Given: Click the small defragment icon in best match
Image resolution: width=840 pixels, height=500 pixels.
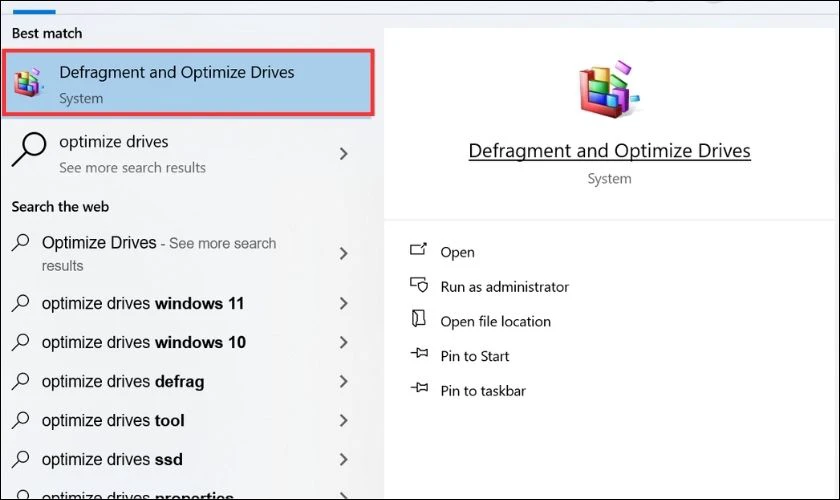Looking at the screenshot, I should pyautogui.click(x=28, y=83).
